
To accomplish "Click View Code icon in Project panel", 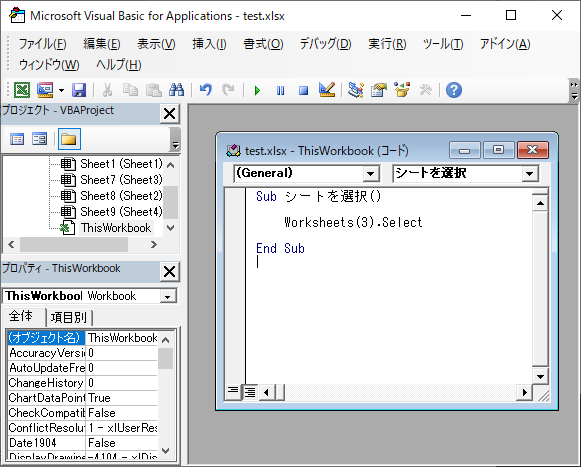I will (17, 139).
